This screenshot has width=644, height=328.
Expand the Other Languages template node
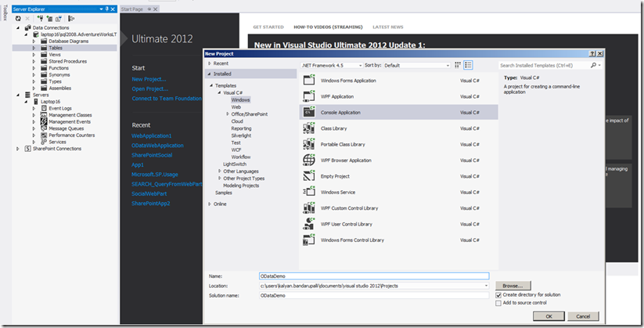[x=220, y=171]
